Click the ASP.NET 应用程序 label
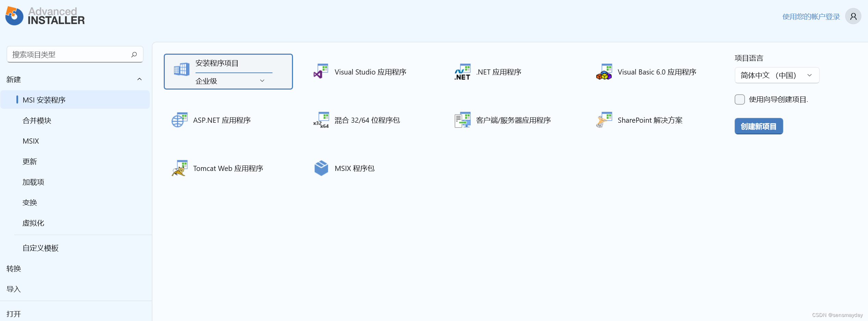 point(222,120)
